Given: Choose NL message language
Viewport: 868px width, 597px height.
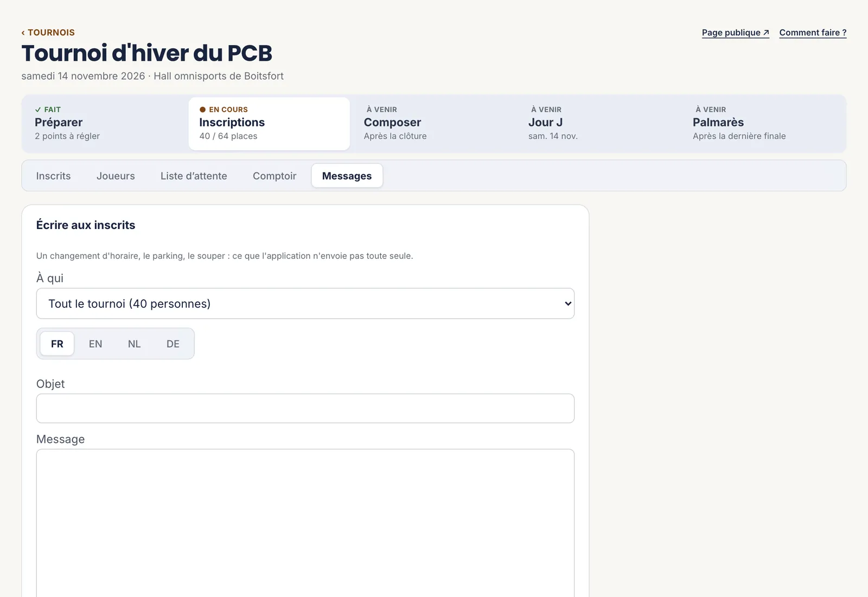Looking at the screenshot, I should pos(134,344).
